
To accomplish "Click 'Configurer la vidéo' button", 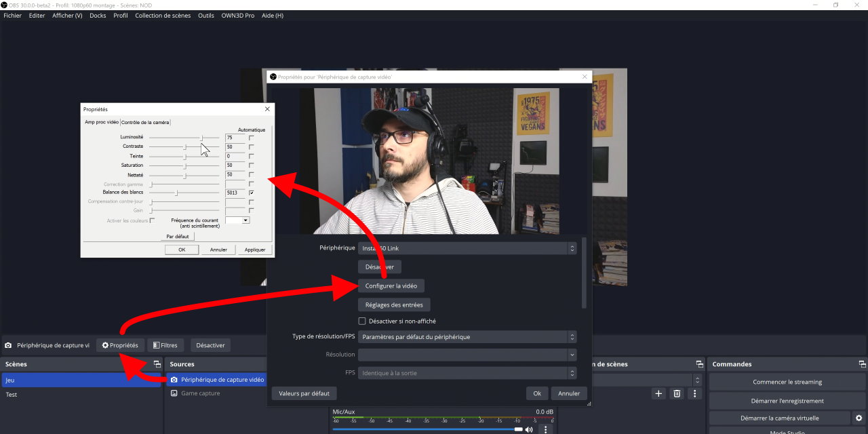I will tap(391, 286).
